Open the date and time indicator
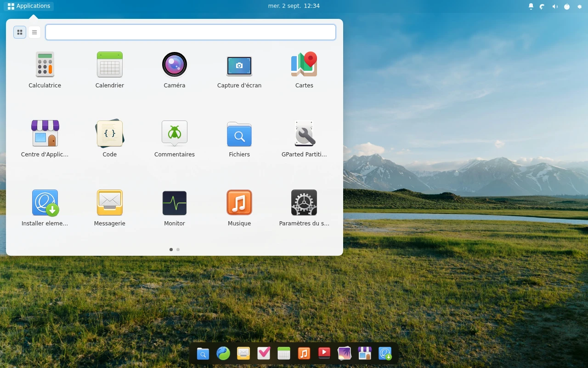Screen dimensions: 588x368 click(x=294, y=6)
